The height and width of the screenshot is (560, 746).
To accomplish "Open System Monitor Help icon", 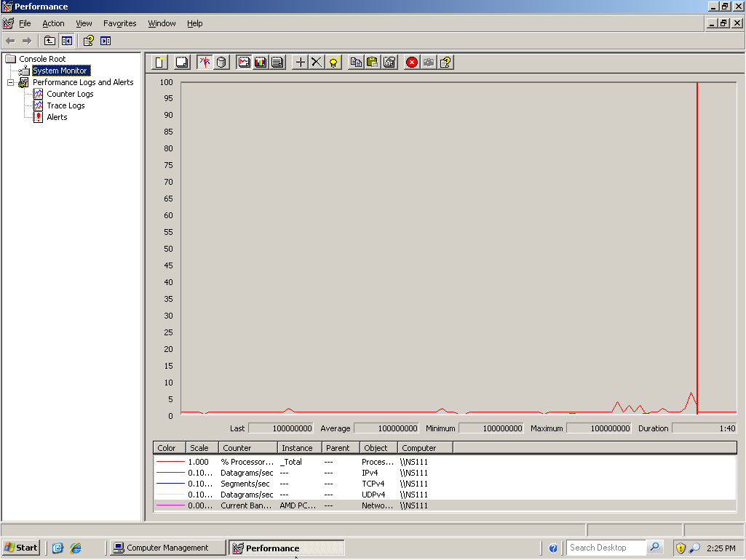I will point(445,63).
